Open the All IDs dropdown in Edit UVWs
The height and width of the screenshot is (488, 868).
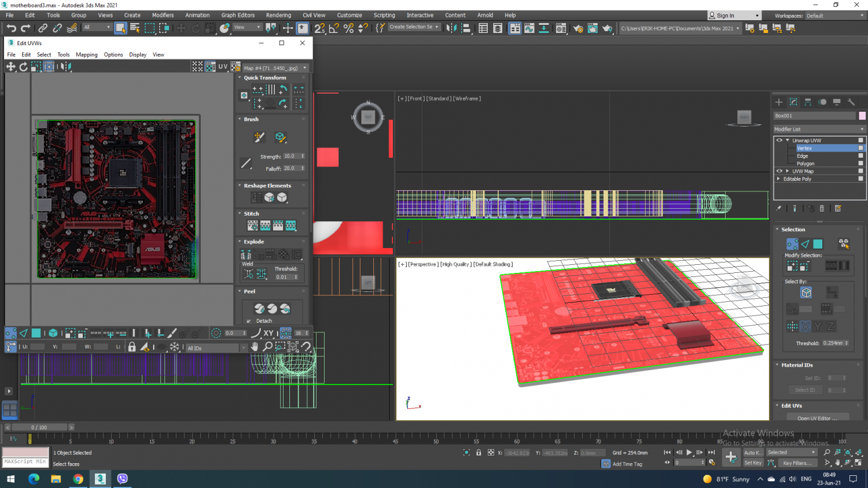[216, 348]
